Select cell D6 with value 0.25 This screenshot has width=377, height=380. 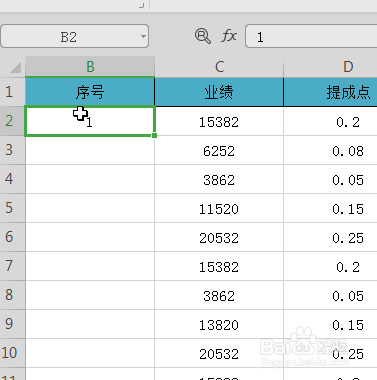click(x=330, y=237)
